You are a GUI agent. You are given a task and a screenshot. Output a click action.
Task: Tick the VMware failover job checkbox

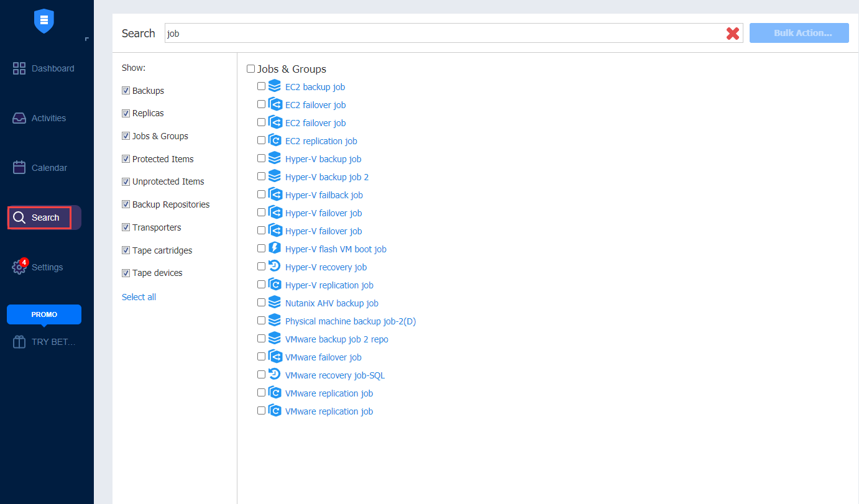tap(261, 357)
